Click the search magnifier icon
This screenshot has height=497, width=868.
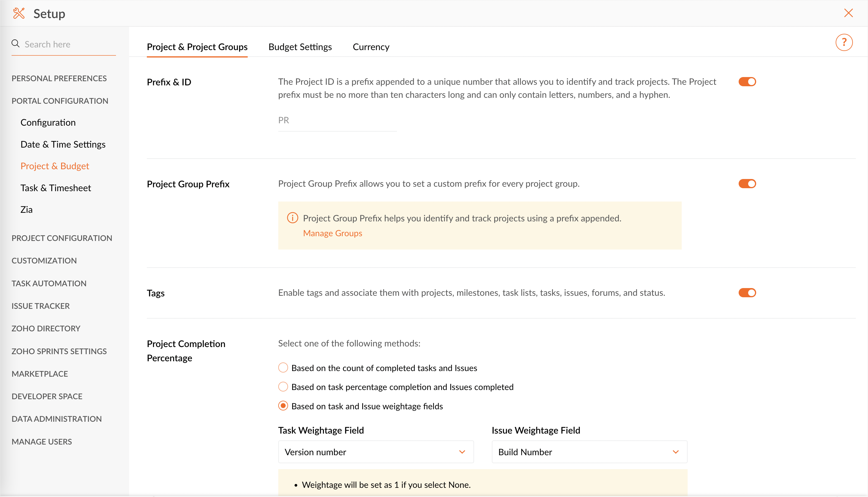(x=15, y=44)
